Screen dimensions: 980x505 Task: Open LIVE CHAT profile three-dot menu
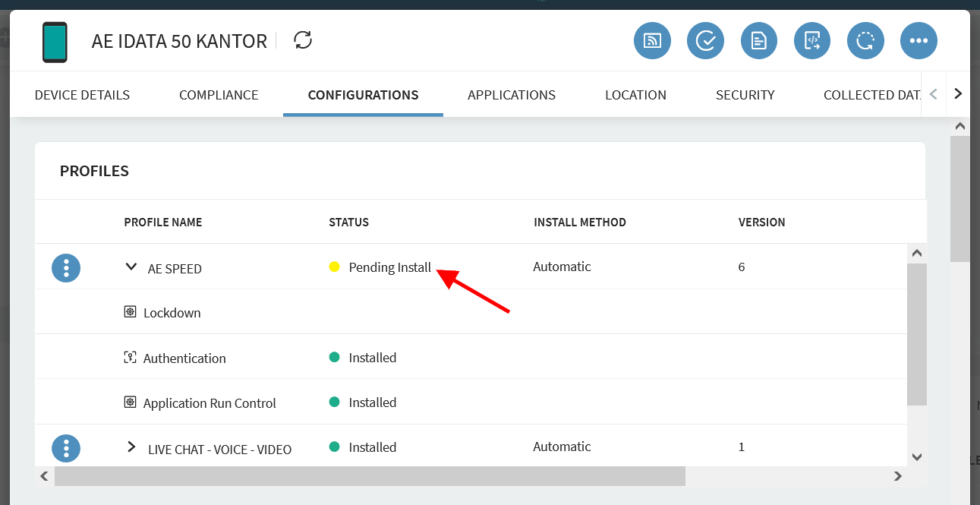(x=66, y=448)
